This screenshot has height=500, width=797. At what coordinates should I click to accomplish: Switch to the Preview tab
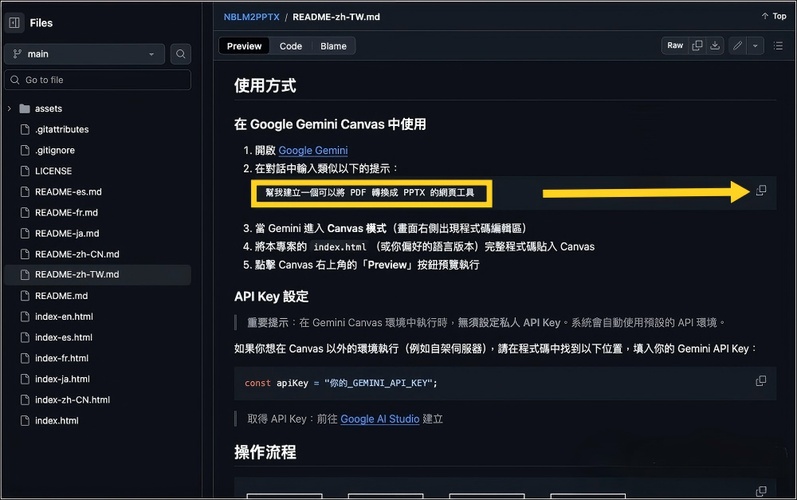pyautogui.click(x=244, y=46)
